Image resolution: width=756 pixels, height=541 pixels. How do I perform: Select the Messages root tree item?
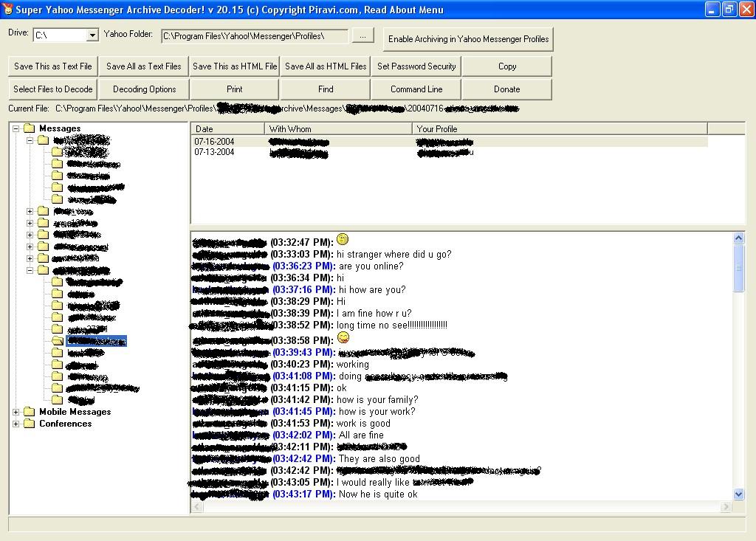point(60,128)
